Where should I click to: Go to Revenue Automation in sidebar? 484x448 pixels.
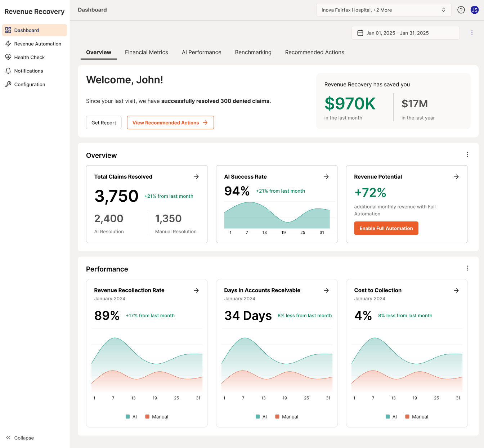[x=35, y=44]
